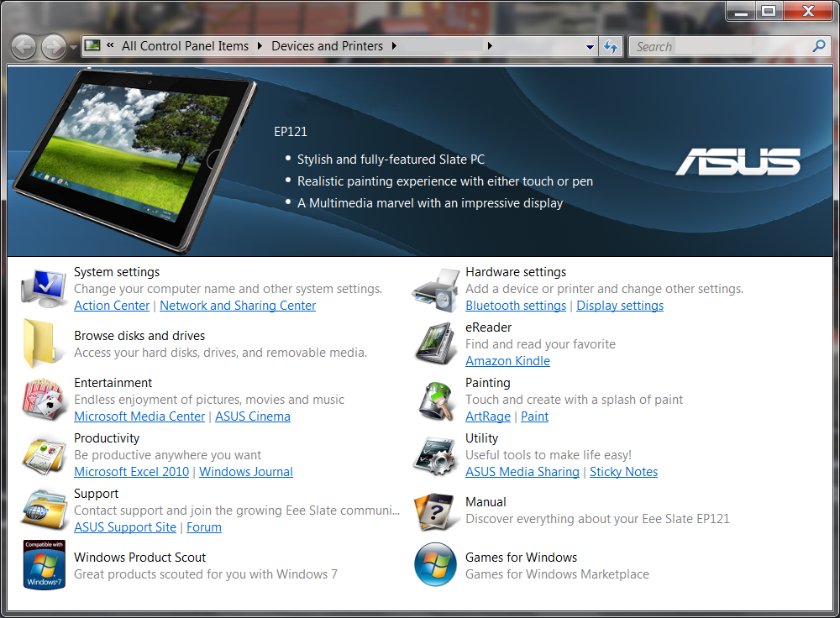Viewport: 840px width, 618px height.
Task: Open the Action Center link
Action: pos(112,306)
